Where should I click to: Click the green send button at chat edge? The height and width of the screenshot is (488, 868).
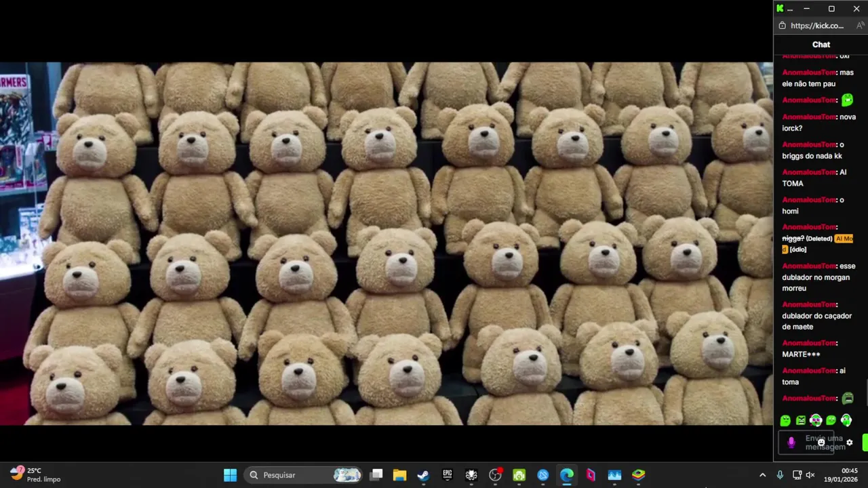pos(865,443)
